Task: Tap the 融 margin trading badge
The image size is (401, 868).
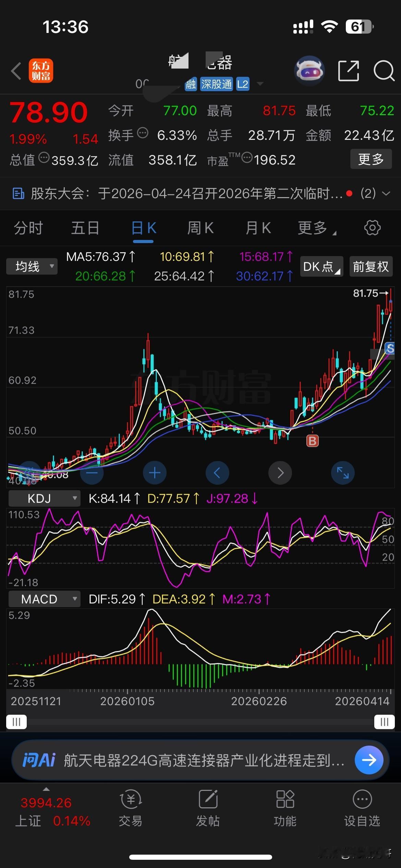Action: click(191, 84)
